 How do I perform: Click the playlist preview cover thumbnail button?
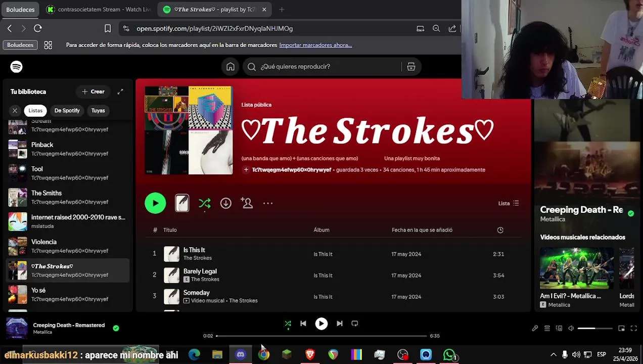click(182, 203)
